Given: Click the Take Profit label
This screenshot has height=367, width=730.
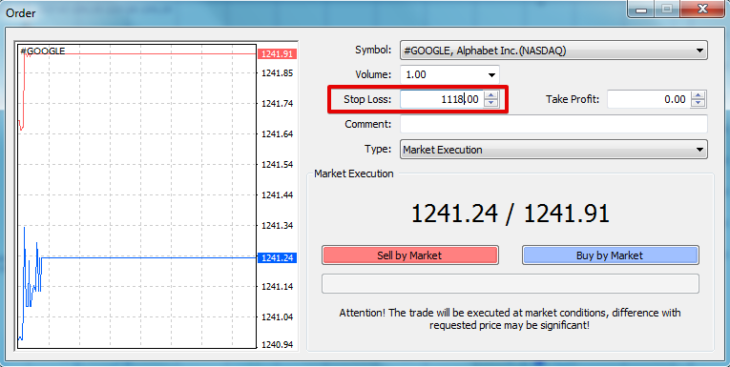Looking at the screenshot, I should (x=573, y=99).
